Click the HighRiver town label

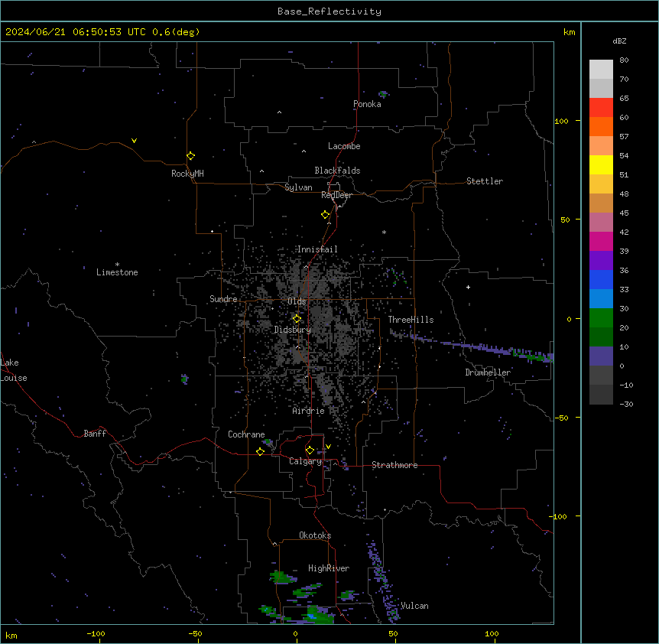pyautogui.click(x=329, y=568)
